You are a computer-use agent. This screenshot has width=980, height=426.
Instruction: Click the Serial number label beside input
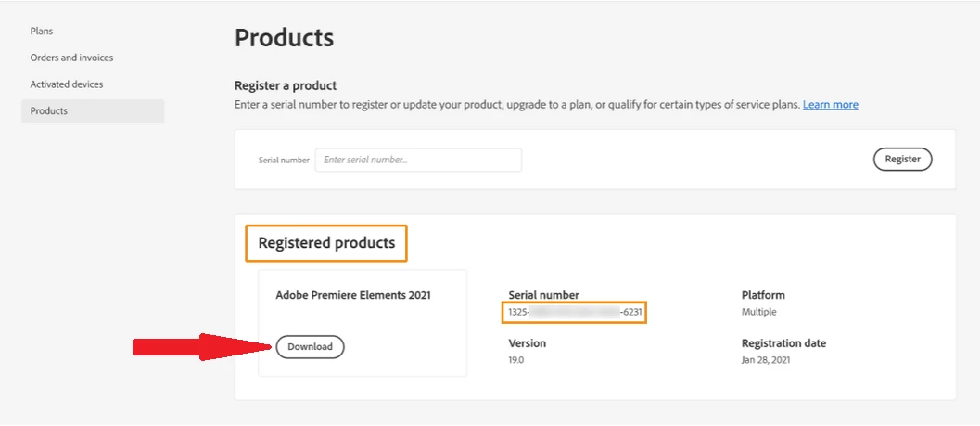(284, 161)
